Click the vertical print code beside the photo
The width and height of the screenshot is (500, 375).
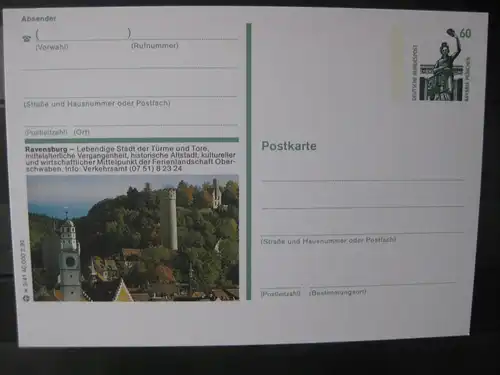tap(23, 266)
